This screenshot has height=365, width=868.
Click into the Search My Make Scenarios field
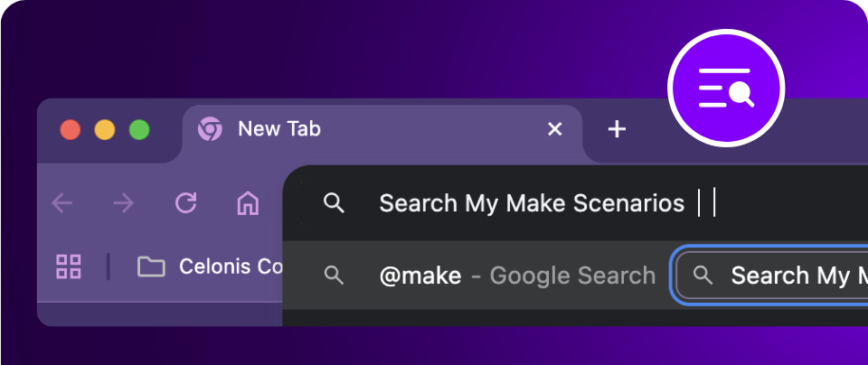[532, 203]
